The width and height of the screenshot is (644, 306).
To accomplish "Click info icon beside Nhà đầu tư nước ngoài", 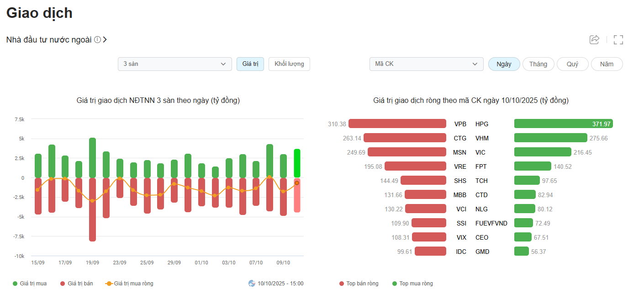I will [97, 40].
